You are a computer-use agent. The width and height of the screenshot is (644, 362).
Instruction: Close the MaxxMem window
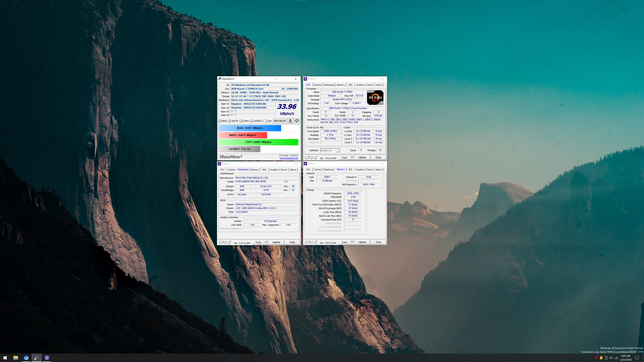tap(296, 79)
